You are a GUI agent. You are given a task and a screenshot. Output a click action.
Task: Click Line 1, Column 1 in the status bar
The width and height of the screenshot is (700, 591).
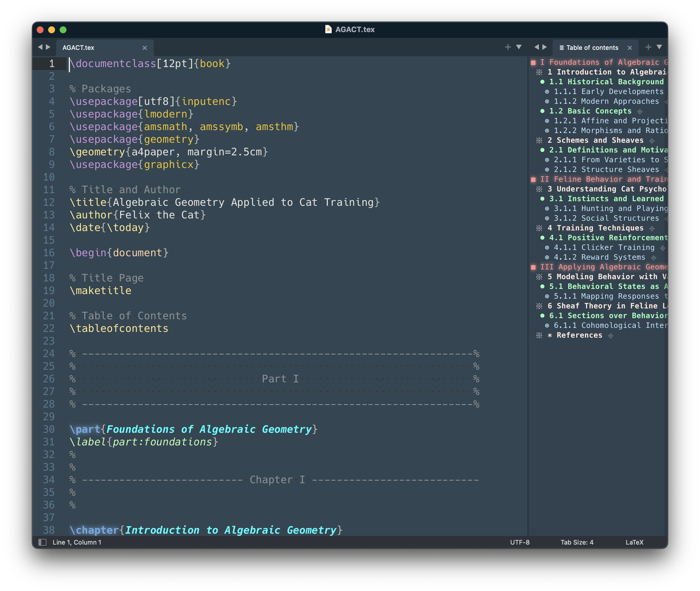pos(77,542)
